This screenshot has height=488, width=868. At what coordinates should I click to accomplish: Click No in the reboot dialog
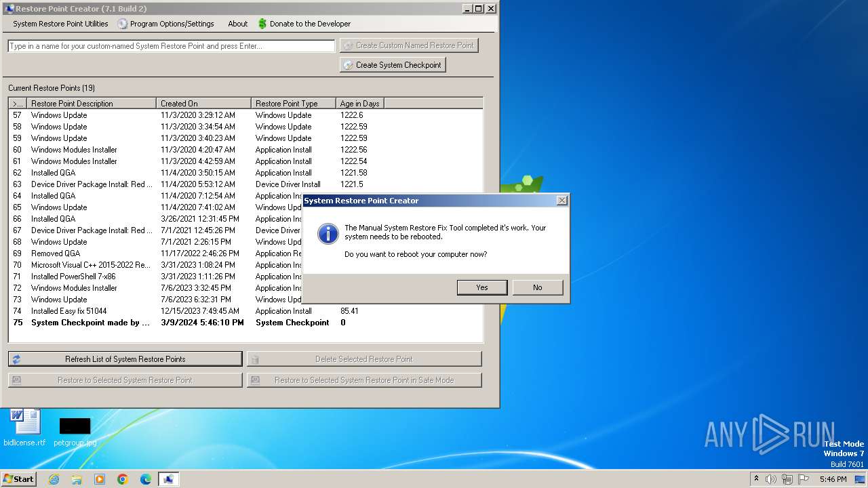pyautogui.click(x=537, y=287)
